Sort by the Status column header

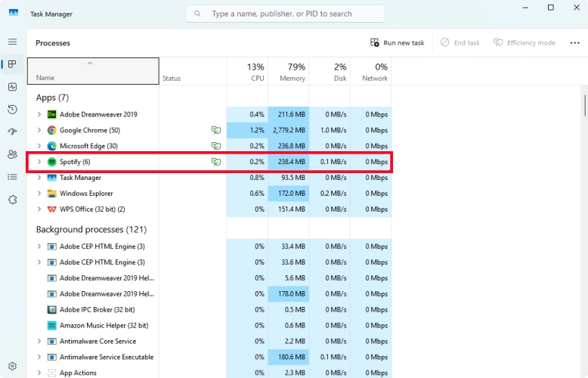(x=193, y=71)
